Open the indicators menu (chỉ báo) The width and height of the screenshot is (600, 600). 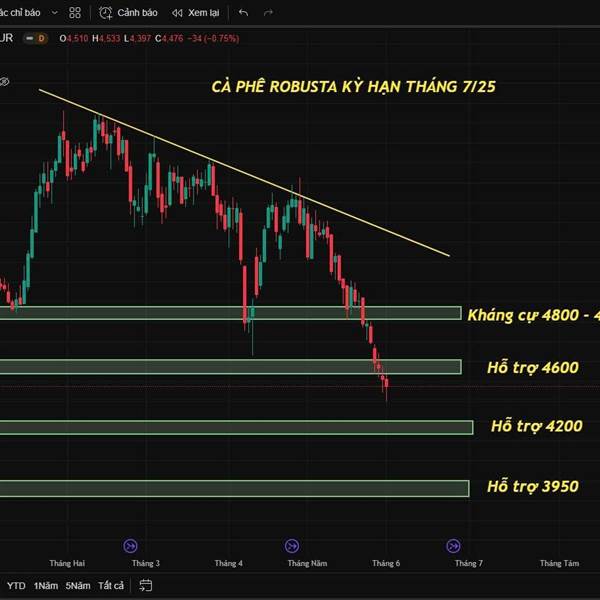20,13
